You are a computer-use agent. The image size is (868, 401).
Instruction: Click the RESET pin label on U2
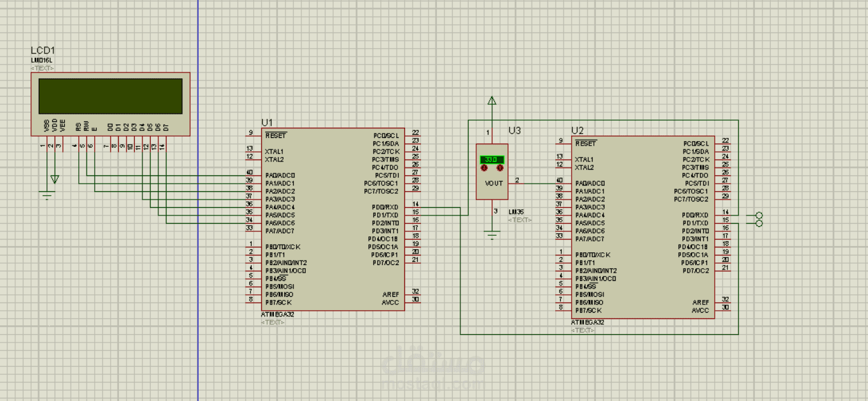pyautogui.click(x=586, y=144)
